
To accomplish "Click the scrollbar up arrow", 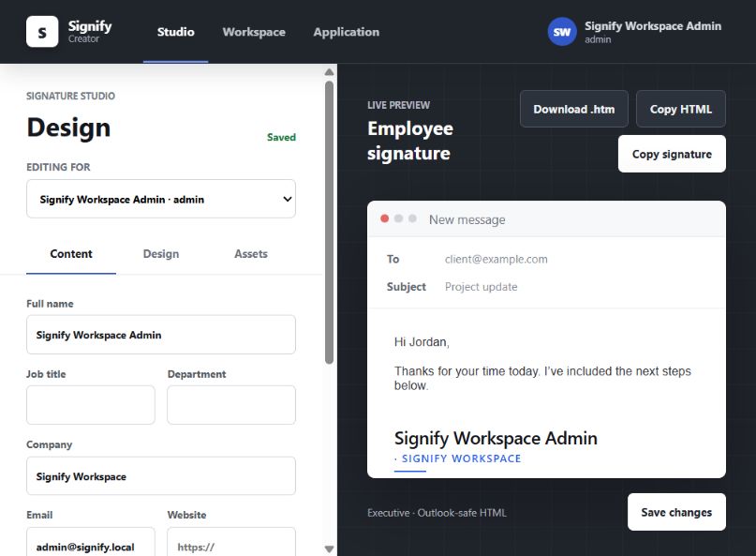I will [330, 72].
